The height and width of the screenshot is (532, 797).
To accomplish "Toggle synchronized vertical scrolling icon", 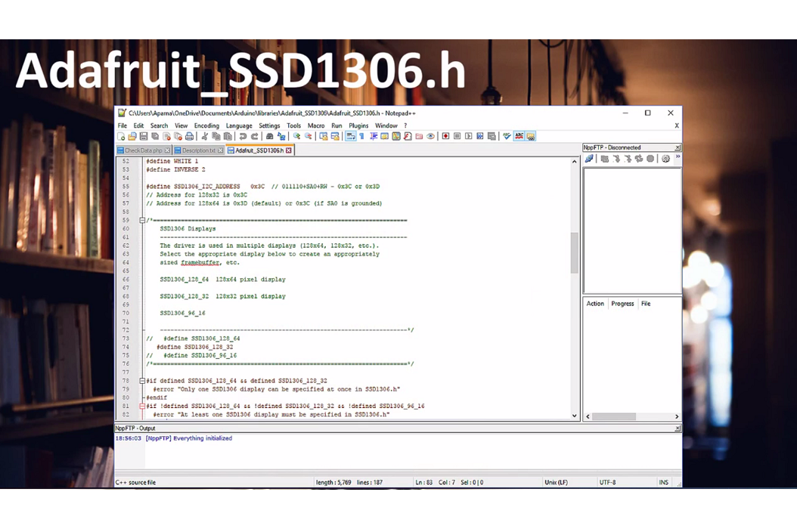I will [324, 136].
